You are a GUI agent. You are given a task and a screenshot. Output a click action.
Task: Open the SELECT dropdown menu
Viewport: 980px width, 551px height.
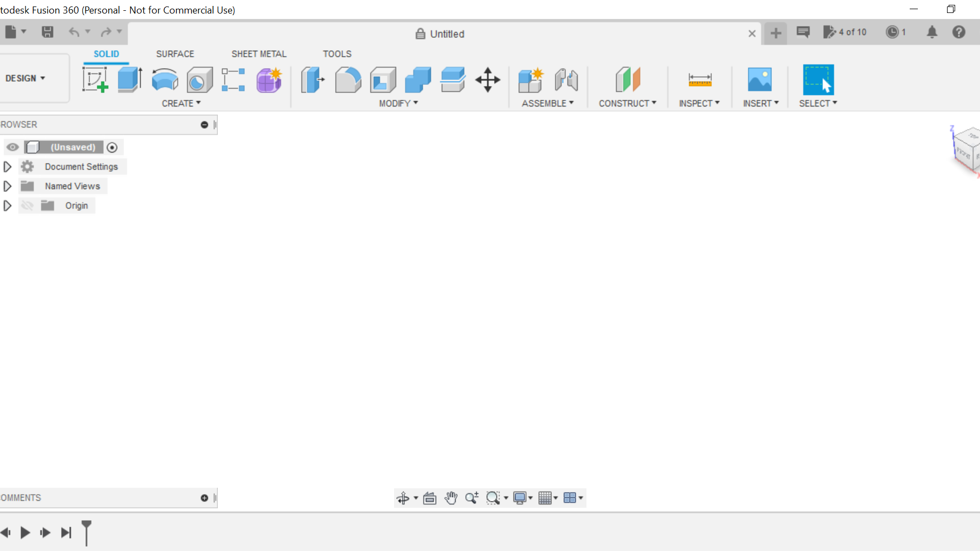coord(818,103)
